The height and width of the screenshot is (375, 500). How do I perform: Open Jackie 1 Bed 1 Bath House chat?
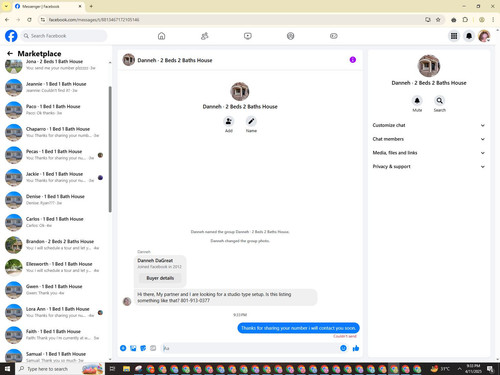click(x=56, y=177)
